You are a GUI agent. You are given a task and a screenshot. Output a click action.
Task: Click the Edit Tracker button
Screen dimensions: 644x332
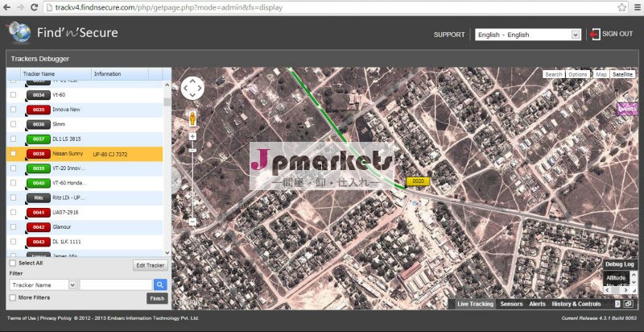coord(151,265)
